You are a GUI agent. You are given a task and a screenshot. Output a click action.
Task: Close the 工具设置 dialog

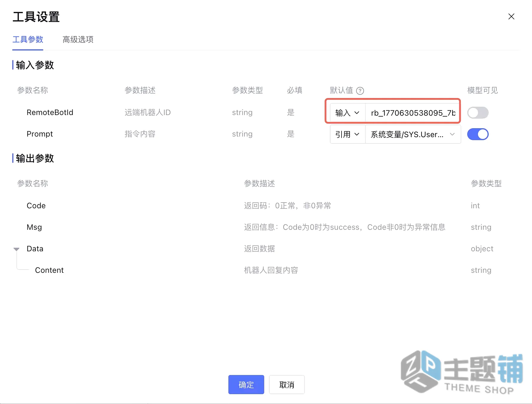point(511,16)
